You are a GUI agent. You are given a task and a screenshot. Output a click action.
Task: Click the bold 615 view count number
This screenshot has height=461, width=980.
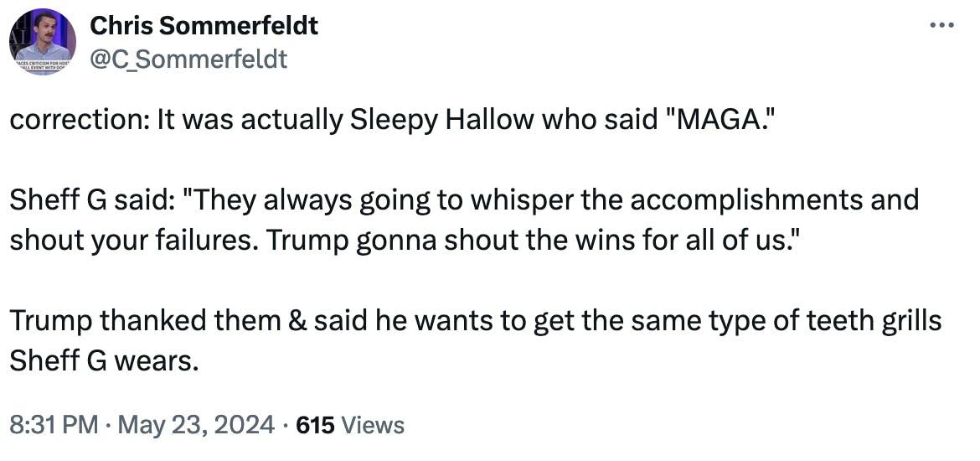pos(316,425)
